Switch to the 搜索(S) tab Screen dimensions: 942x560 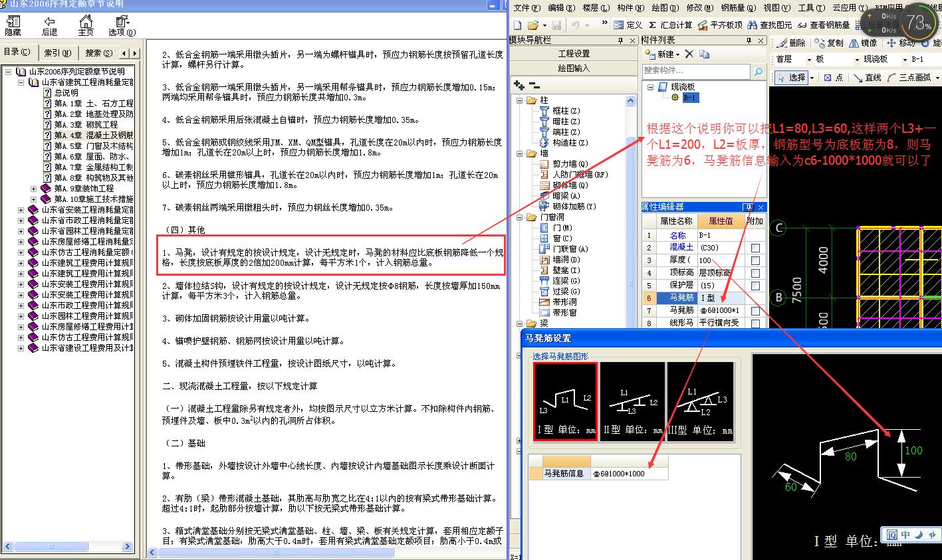tap(99, 52)
